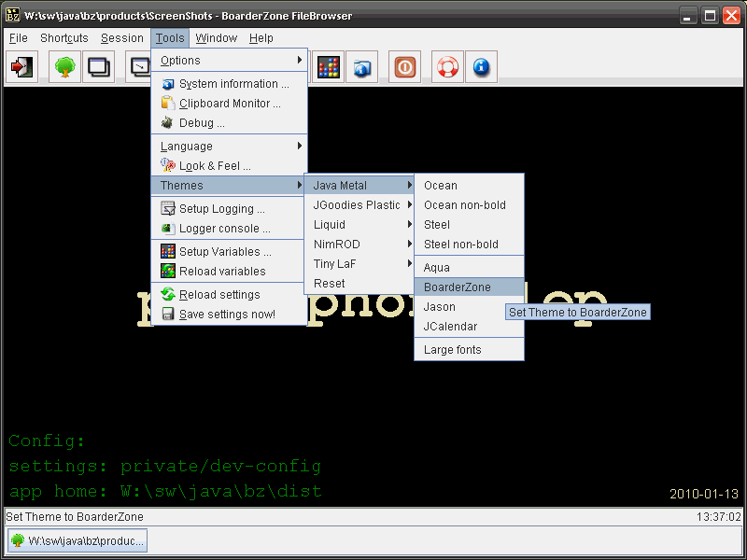Expand the Options submenu

(x=229, y=61)
